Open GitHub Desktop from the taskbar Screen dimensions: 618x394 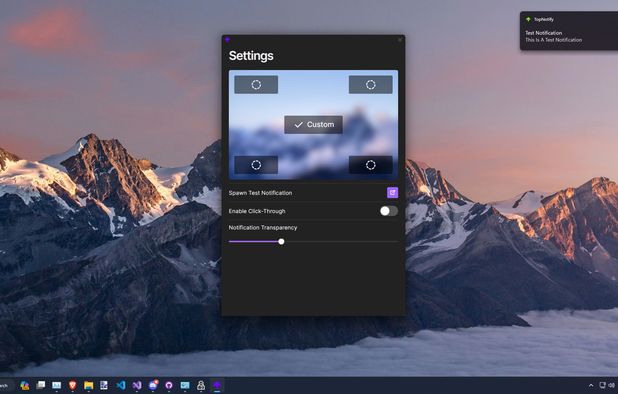coord(169,385)
